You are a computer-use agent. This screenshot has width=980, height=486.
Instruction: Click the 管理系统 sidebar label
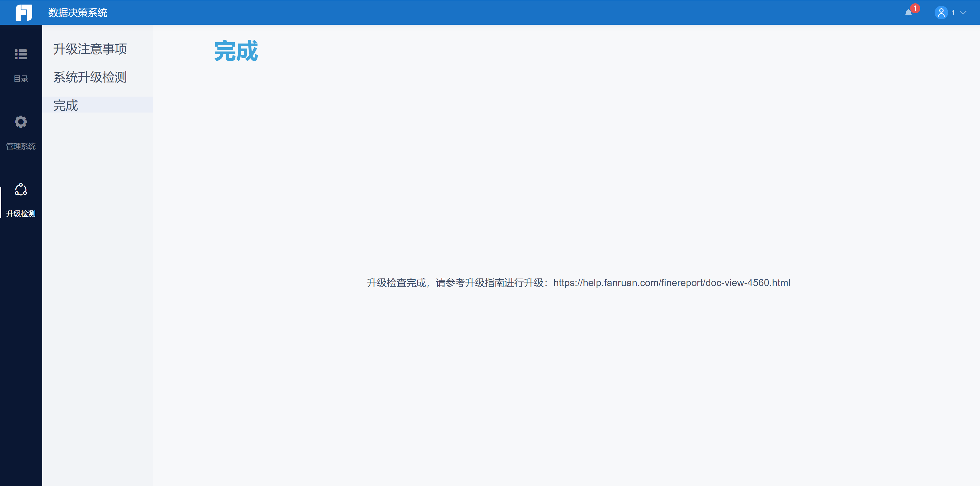[x=21, y=146]
